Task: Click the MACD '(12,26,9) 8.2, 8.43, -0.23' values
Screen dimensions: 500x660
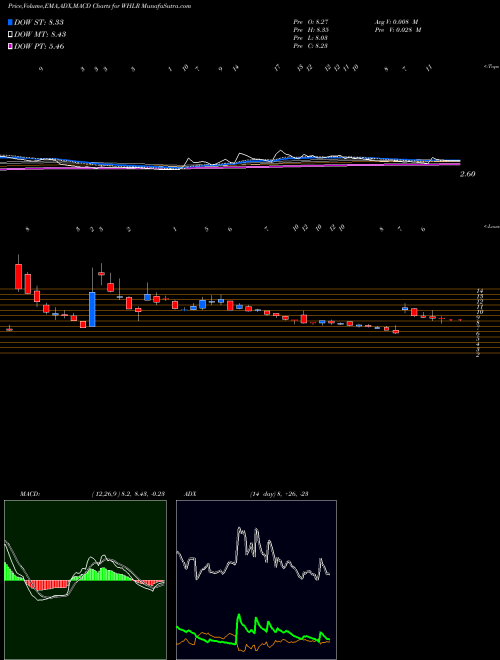Action: (128, 494)
